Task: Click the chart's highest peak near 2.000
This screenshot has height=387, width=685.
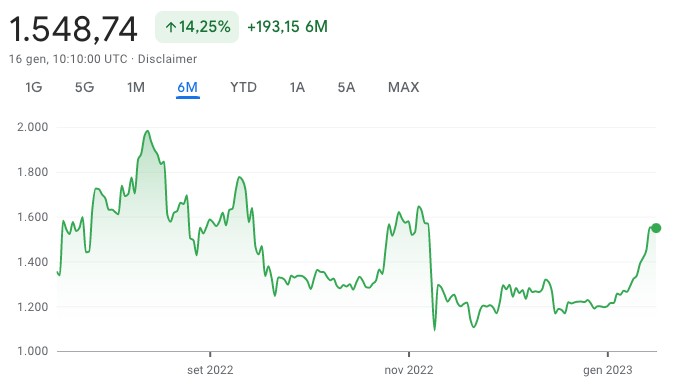Action: 148,131
